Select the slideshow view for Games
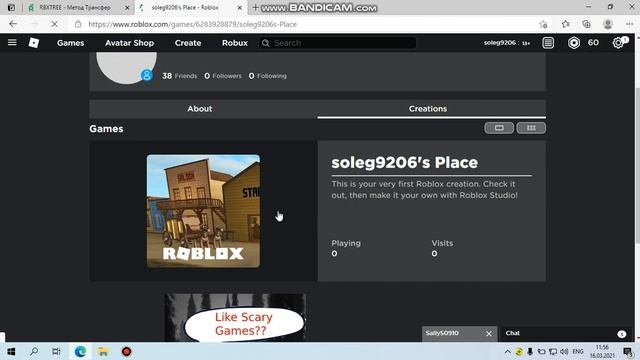This screenshot has width=640, height=360. coord(499,128)
